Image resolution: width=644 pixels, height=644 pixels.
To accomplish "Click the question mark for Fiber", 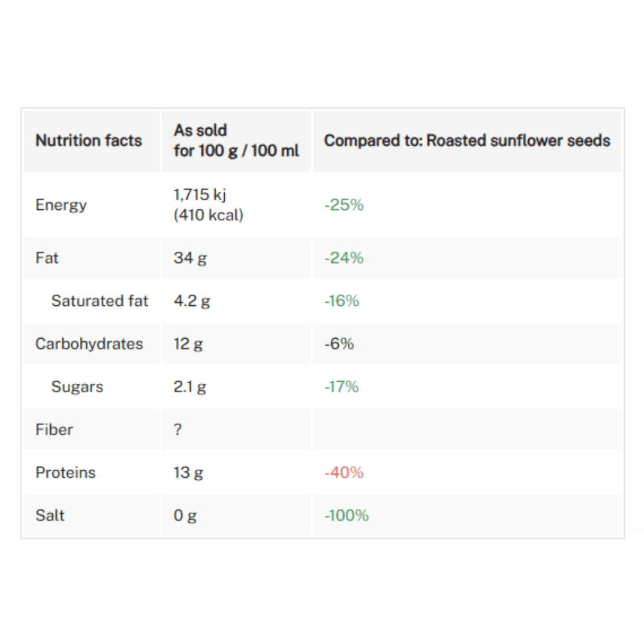I will (178, 430).
